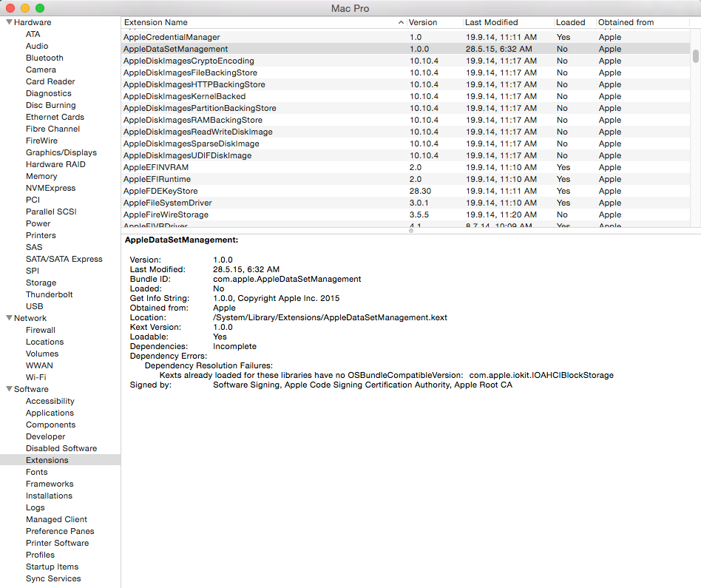Select AppleDataSetManagement extension row
The width and height of the screenshot is (701, 588).
pyautogui.click(x=405, y=50)
